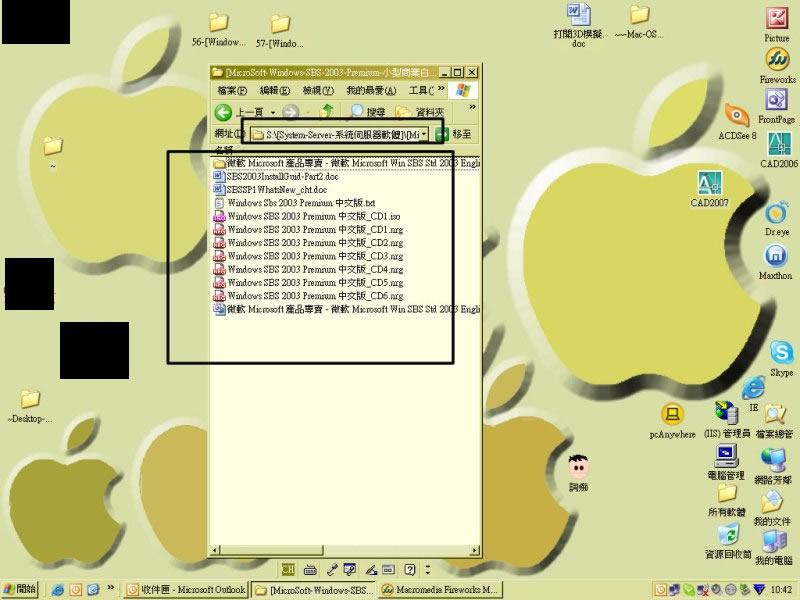Viewport: 800px width, 600px height.
Task: Select the 中文版_CD2.nrg file
Action: [308, 243]
